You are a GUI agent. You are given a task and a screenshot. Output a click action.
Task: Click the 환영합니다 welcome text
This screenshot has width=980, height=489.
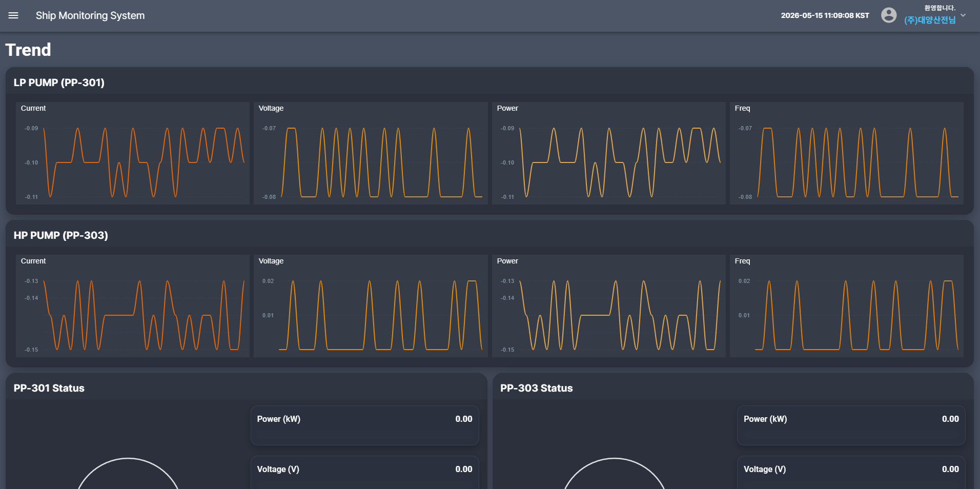pyautogui.click(x=940, y=8)
